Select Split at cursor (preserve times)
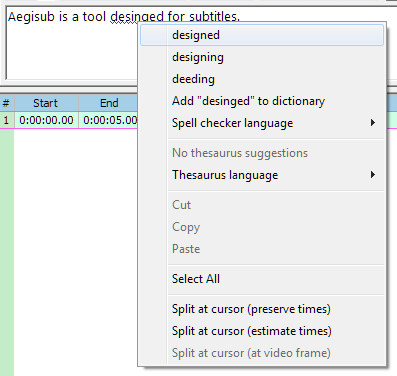Image resolution: width=397 pixels, height=376 pixels. [262, 309]
